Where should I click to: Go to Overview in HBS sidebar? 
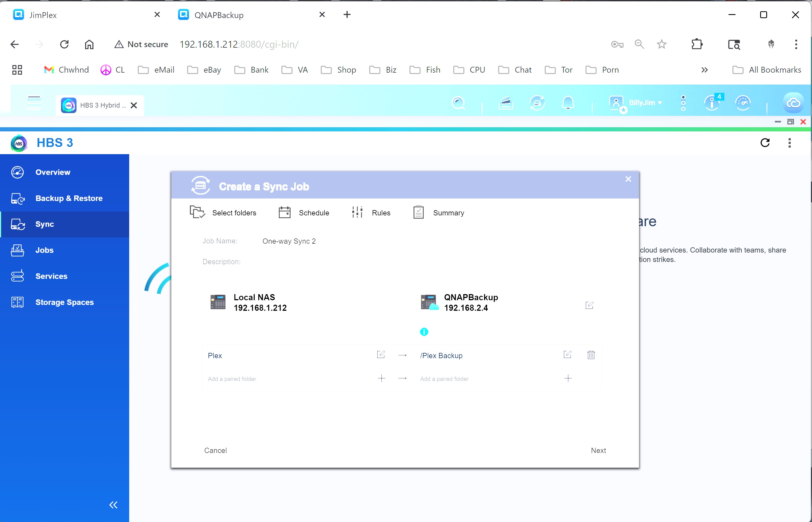coord(64,172)
